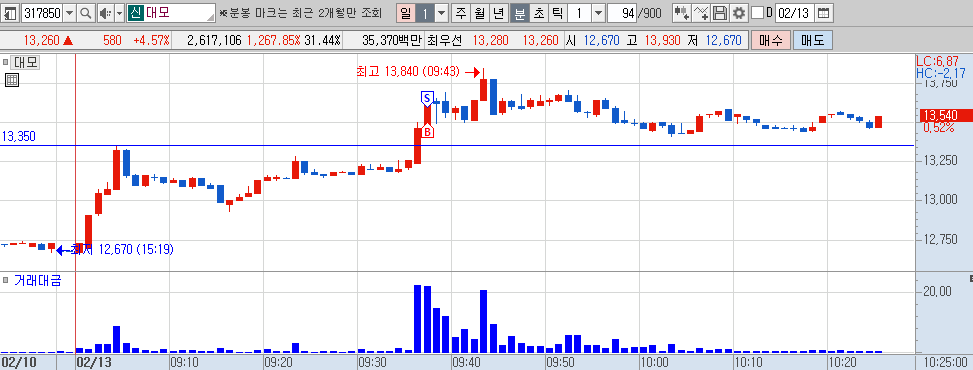Open the candlestick chart add icon

681,12
